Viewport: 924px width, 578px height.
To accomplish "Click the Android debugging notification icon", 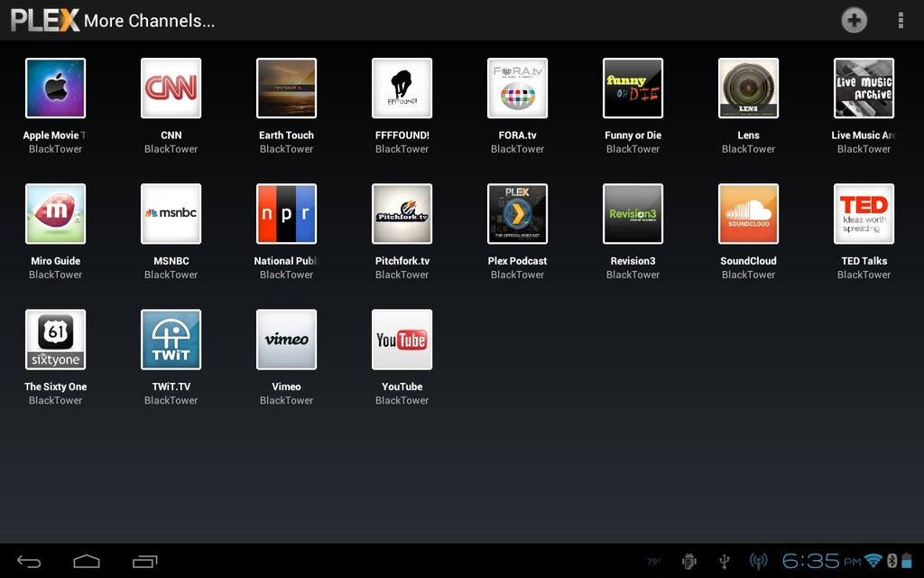I will click(x=688, y=562).
